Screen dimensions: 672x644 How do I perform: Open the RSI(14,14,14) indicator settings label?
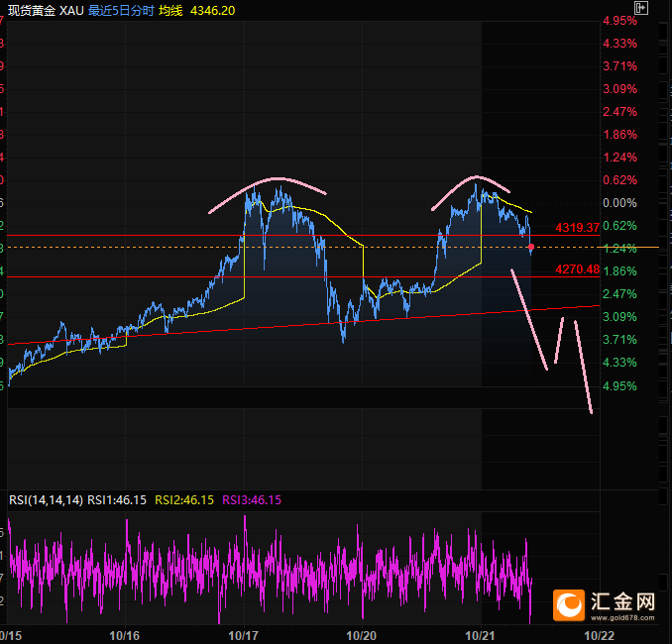pos(46,500)
